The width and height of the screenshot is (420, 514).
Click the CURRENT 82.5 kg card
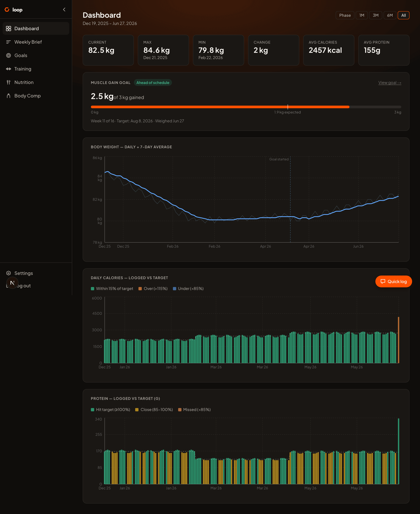[108, 50]
